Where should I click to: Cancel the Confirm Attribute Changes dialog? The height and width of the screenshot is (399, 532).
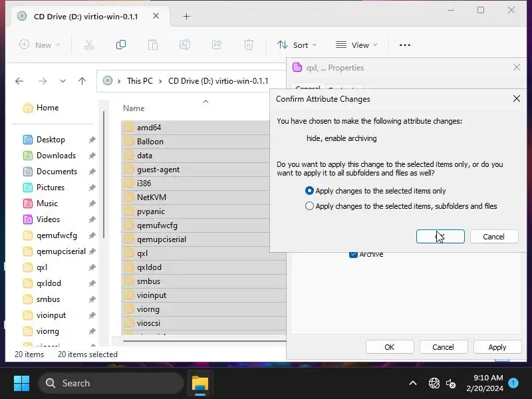point(494,237)
